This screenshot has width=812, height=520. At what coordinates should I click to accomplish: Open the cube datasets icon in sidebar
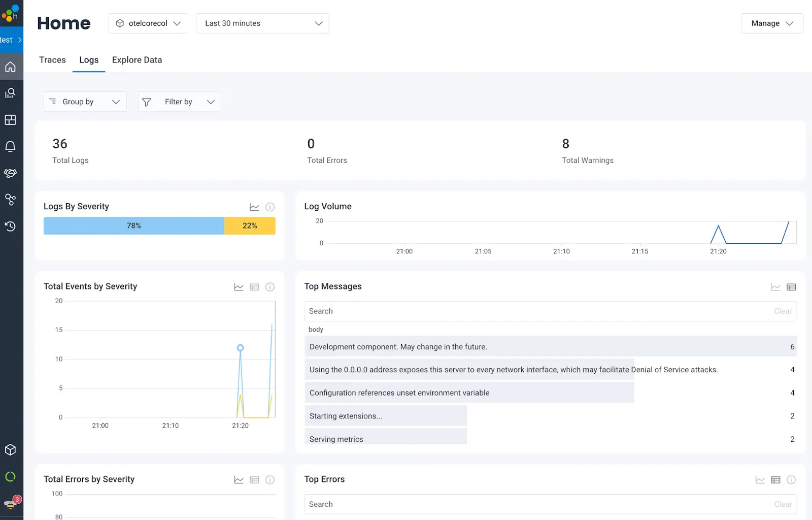[11, 450]
